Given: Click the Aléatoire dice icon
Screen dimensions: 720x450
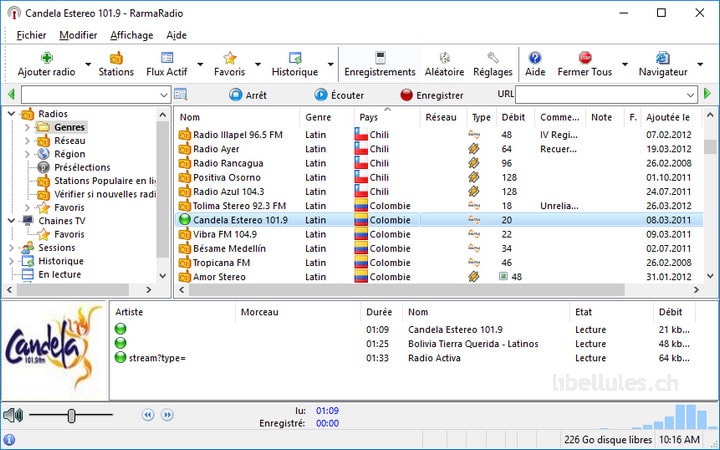Looking at the screenshot, I should (x=444, y=58).
